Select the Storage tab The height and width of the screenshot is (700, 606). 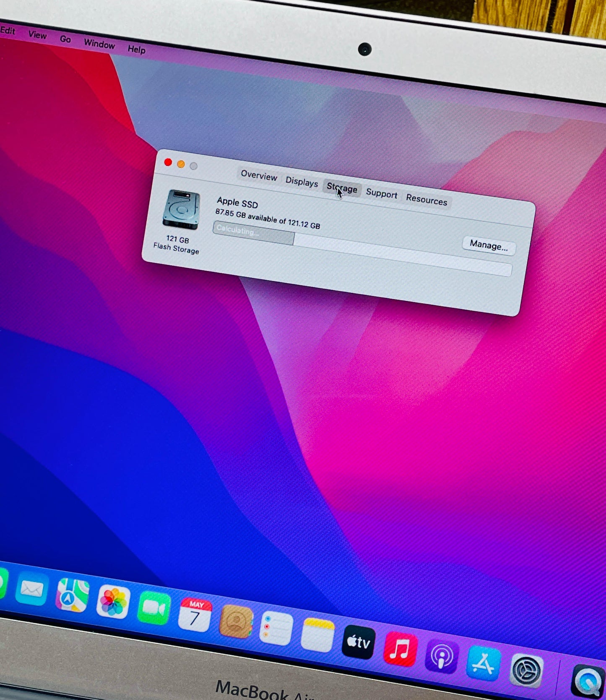[x=342, y=188]
